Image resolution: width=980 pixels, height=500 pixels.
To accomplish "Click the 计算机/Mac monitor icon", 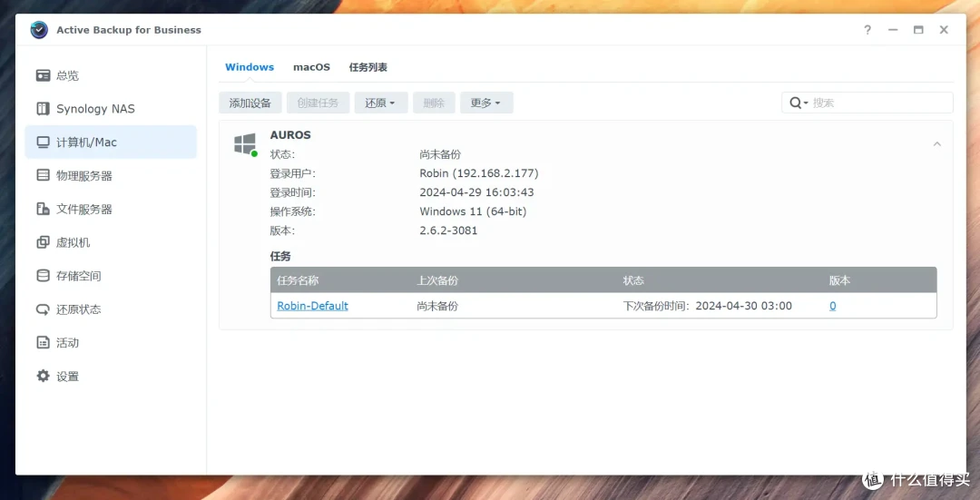I will [43, 142].
